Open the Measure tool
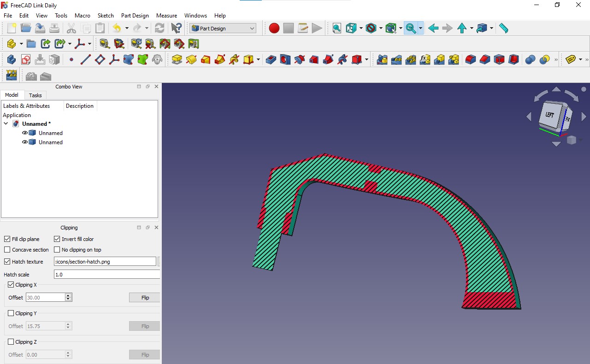Image resolution: width=590 pixels, height=364 pixels. tap(503, 28)
